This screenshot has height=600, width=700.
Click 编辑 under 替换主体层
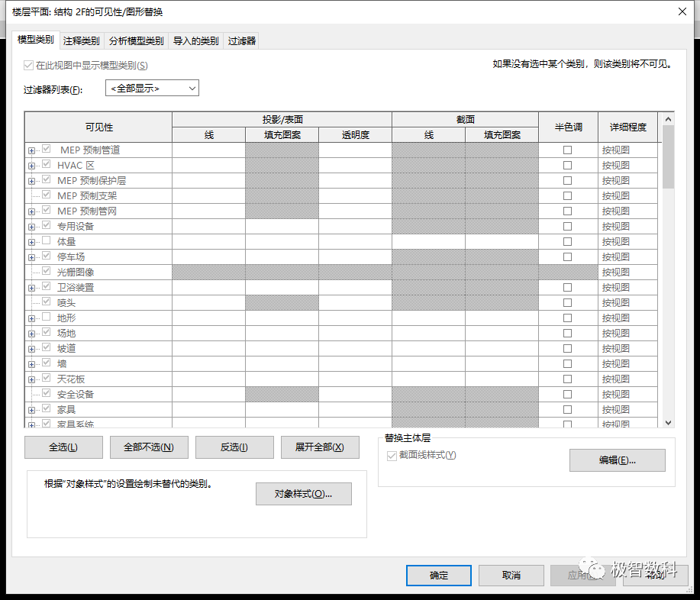[x=617, y=460]
